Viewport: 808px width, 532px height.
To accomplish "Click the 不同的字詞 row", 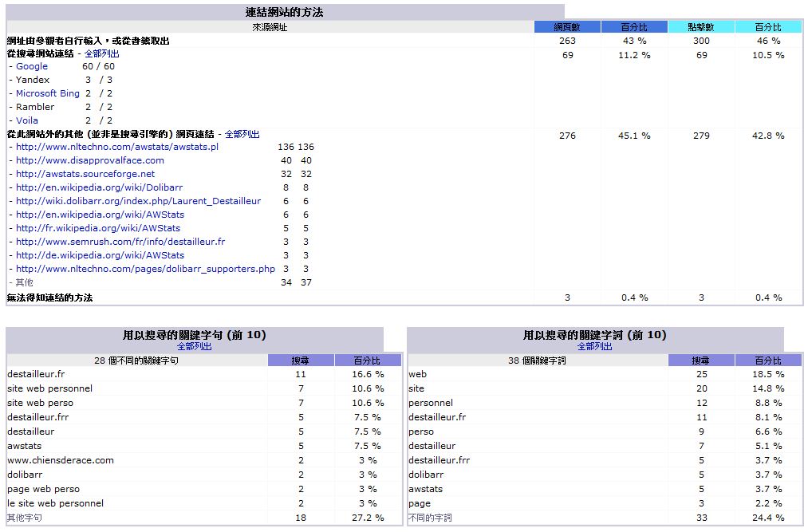I will point(430,518).
